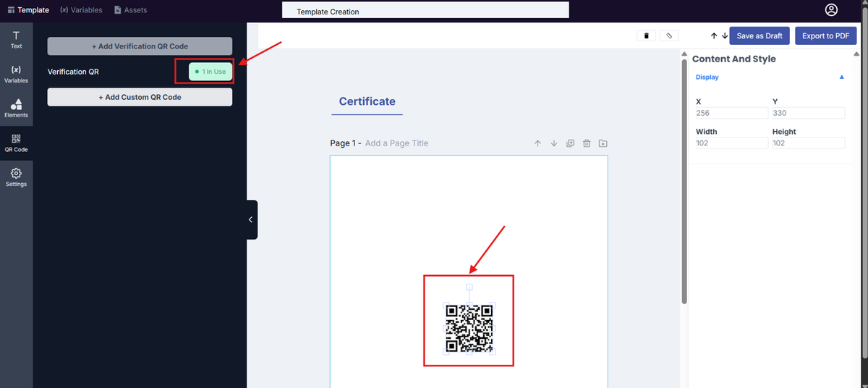This screenshot has width=868, height=388.
Task: Open the Settings sidebar panel
Action: [16, 177]
